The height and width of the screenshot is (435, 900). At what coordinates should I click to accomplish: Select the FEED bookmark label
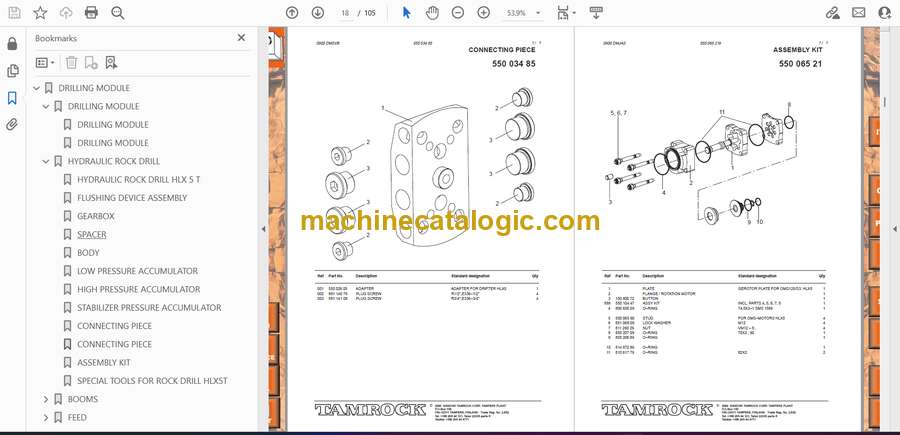click(x=77, y=417)
